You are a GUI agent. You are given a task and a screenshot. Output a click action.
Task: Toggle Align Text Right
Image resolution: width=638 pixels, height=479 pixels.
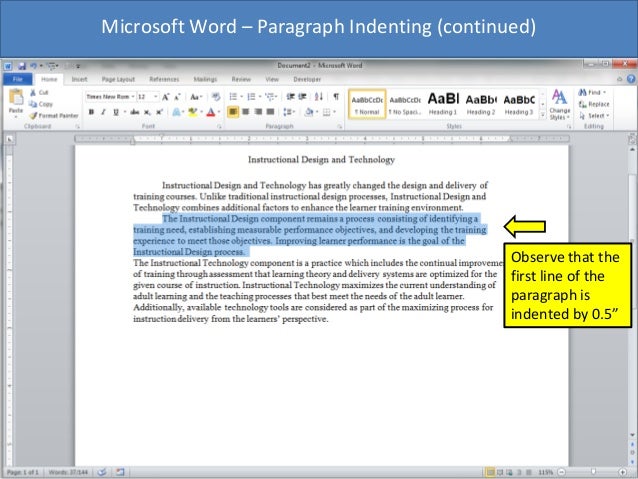pos(258,112)
